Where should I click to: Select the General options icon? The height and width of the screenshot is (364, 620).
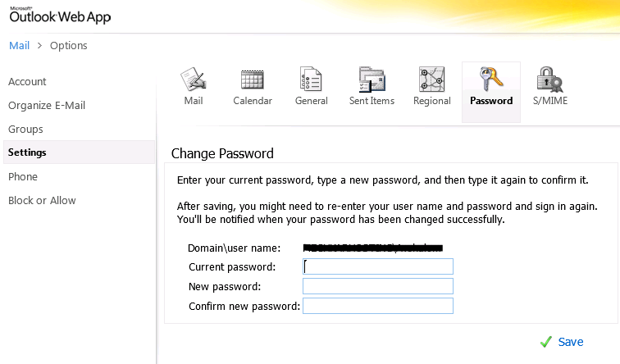pyautogui.click(x=311, y=80)
